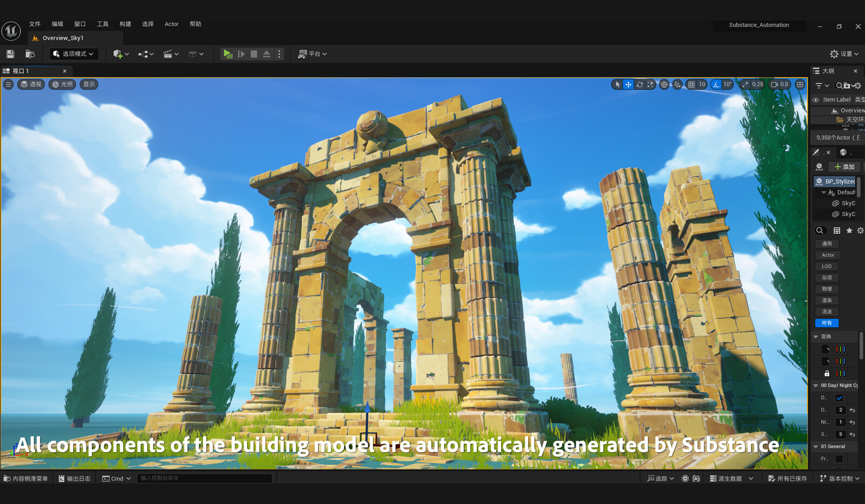Open the grid snap value 10 dropdown
This screenshot has width=865, height=504.
(702, 84)
